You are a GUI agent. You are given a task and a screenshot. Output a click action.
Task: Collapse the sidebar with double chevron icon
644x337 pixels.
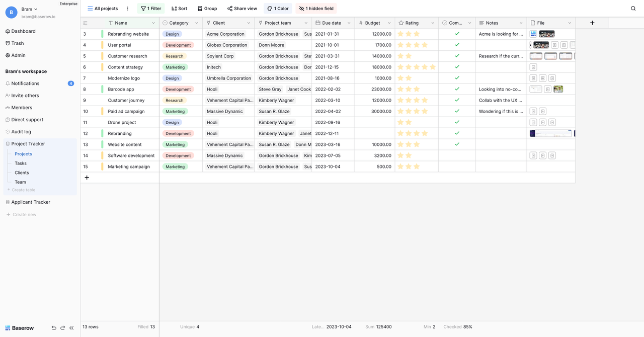click(x=71, y=328)
